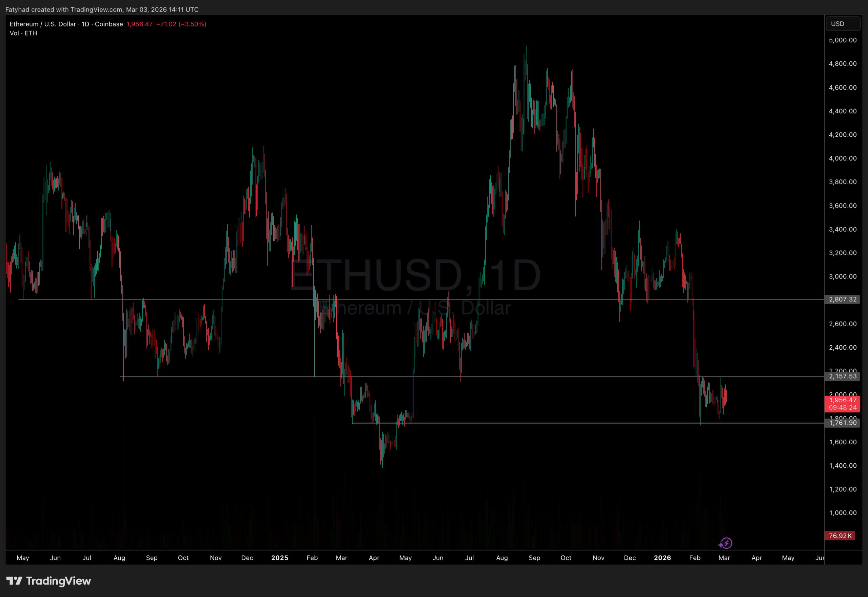Screen dimensions: 868x597
Task: Click the 1,761.90 horizontal line price label
Action: point(843,423)
